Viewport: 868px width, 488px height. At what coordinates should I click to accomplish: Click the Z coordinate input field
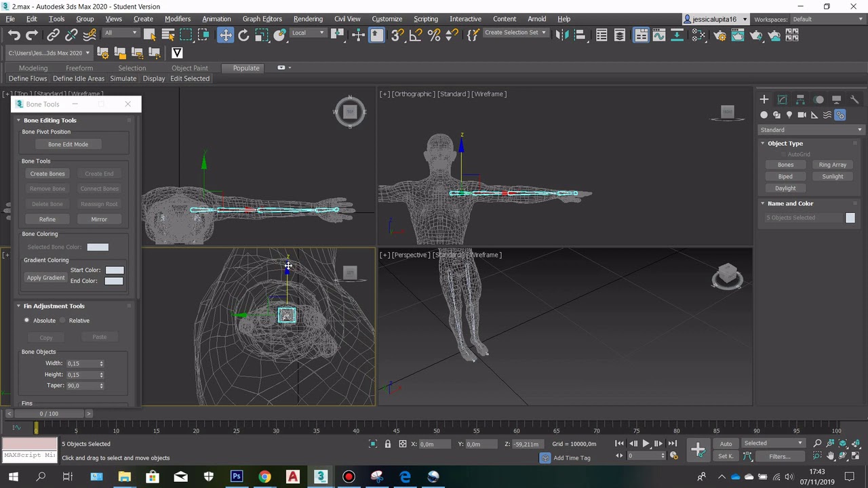[526, 444]
